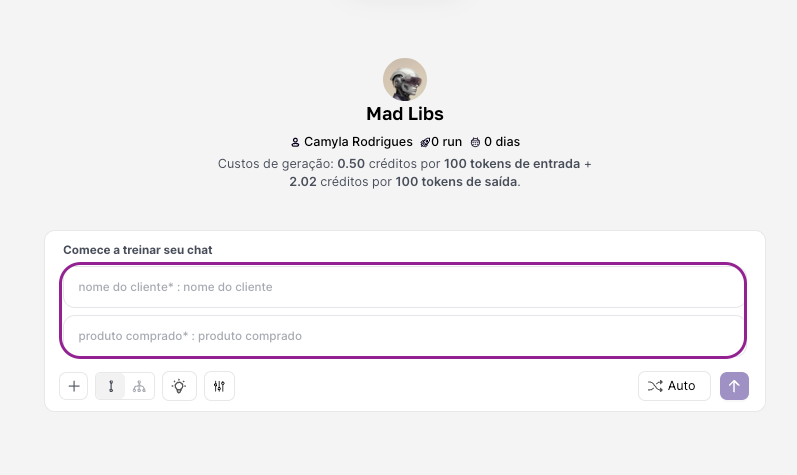Click the plus add button
797x475 pixels.
click(x=74, y=386)
